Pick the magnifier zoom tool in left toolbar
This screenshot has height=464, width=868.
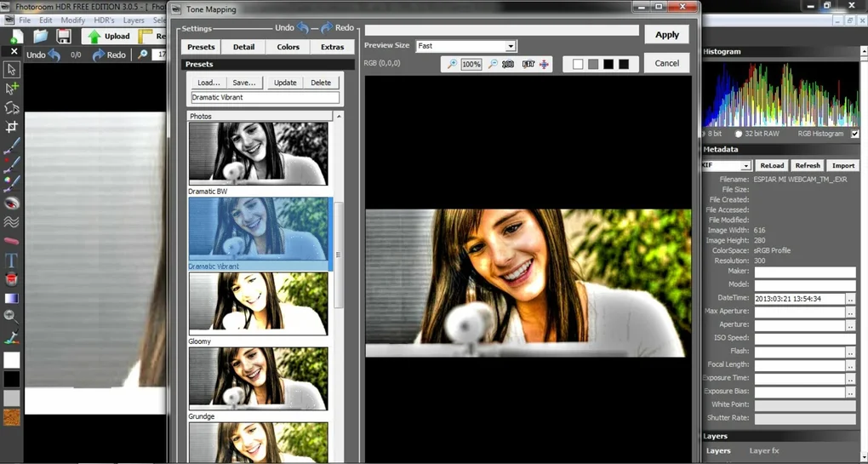click(12, 317)
